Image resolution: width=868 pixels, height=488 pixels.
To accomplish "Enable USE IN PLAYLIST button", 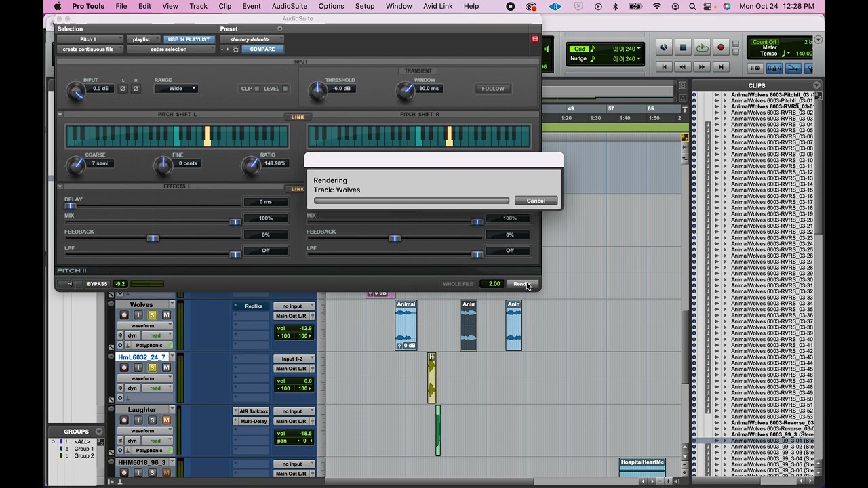I will (189, 39).
